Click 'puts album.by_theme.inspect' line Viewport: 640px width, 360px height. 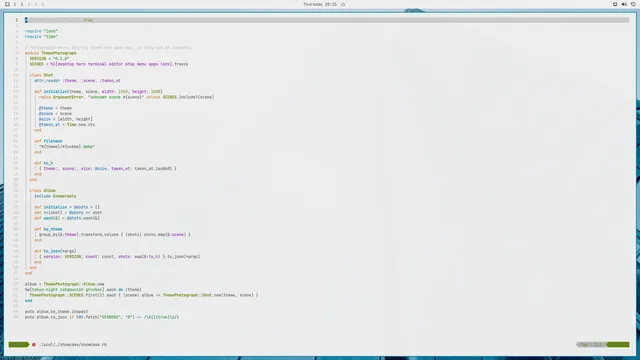[x=56, y=311]
